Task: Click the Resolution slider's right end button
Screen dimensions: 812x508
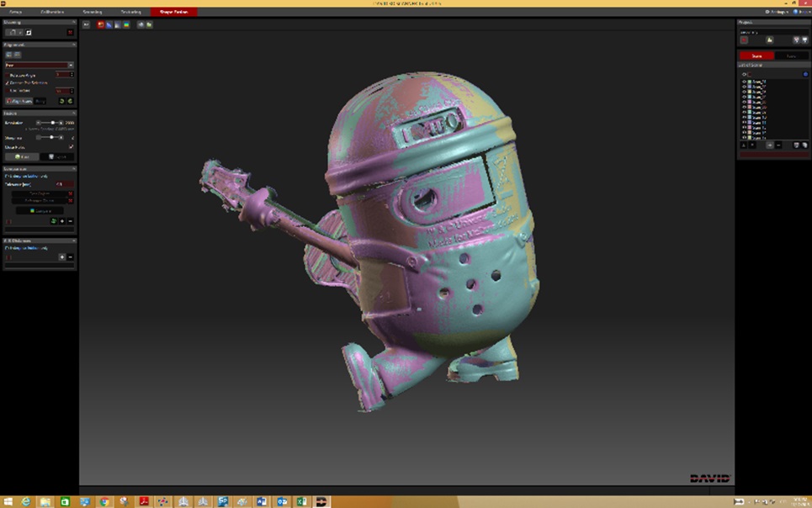Action: [61, 123]
